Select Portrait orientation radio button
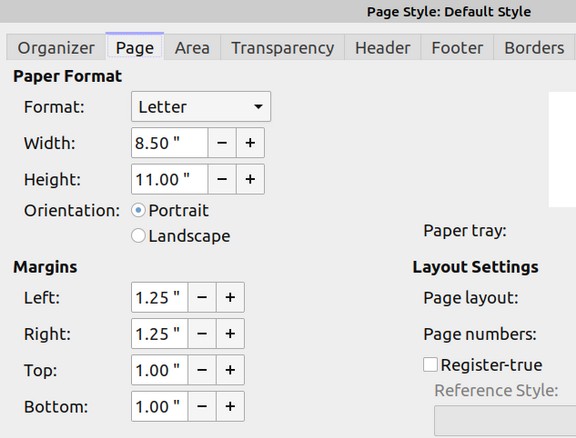The height and width of the screenshot is (438, 576). (138, 211)
